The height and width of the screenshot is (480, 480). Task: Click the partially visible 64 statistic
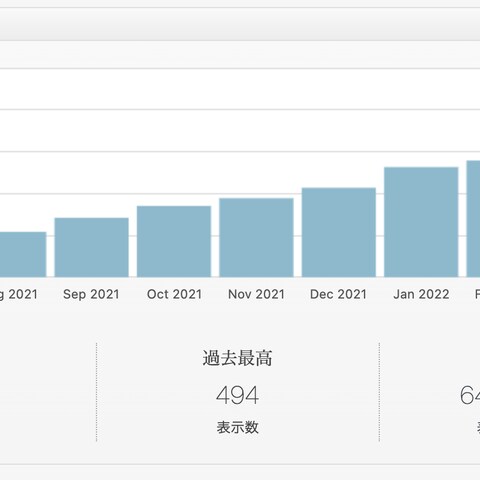(470, 395)
